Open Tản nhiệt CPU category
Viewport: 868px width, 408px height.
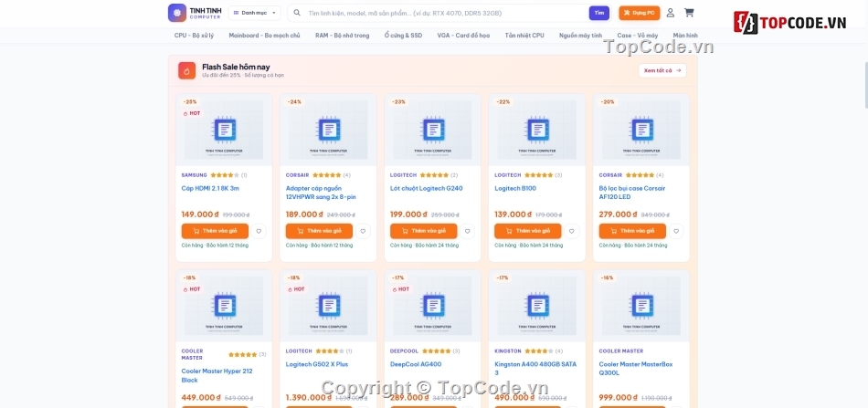point(524,36)
